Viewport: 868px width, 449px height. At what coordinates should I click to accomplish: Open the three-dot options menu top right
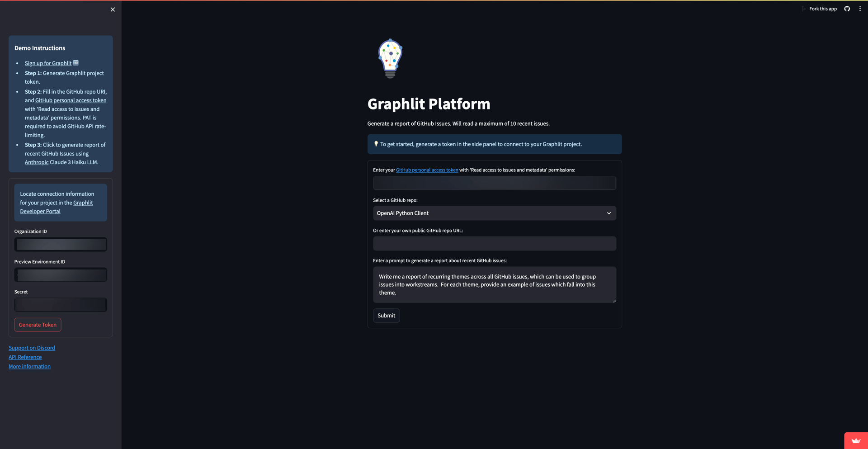point(860,9)
